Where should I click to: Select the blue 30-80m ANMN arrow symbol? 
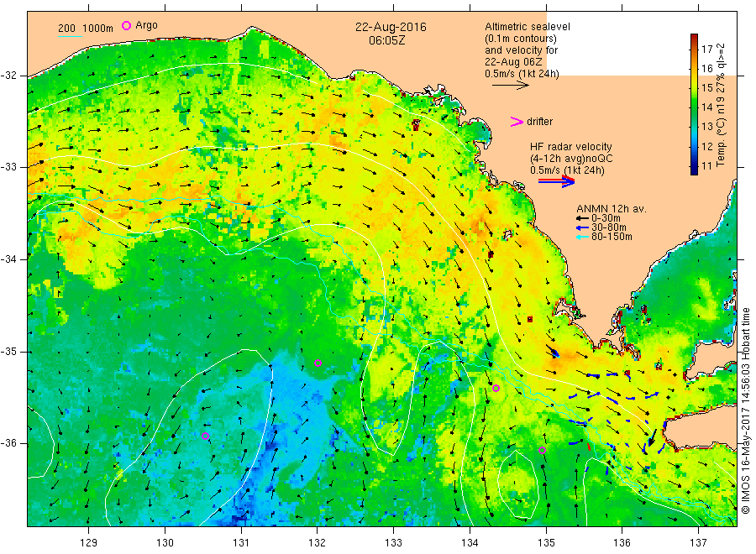click(582, 227)
